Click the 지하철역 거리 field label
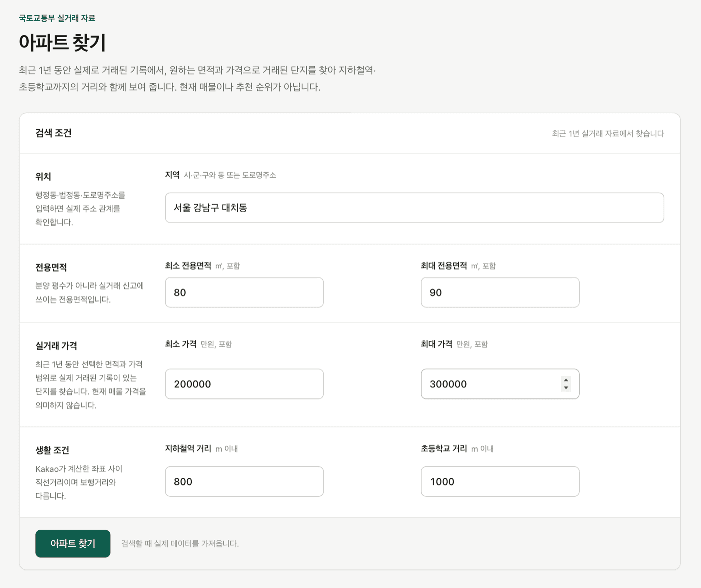Screen dimensions: 701x588 click(x=188, y=448)
